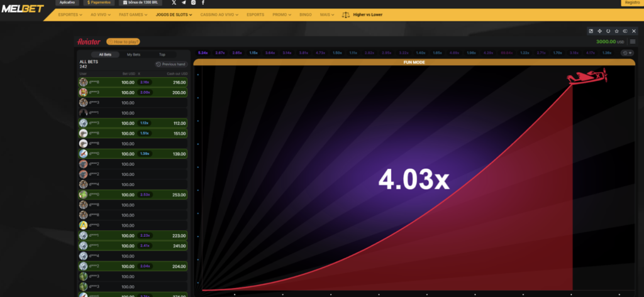The width and height of the screenshot is (644, 297).
Task: Click the Registro button
Action: click(x=633, y=3)
